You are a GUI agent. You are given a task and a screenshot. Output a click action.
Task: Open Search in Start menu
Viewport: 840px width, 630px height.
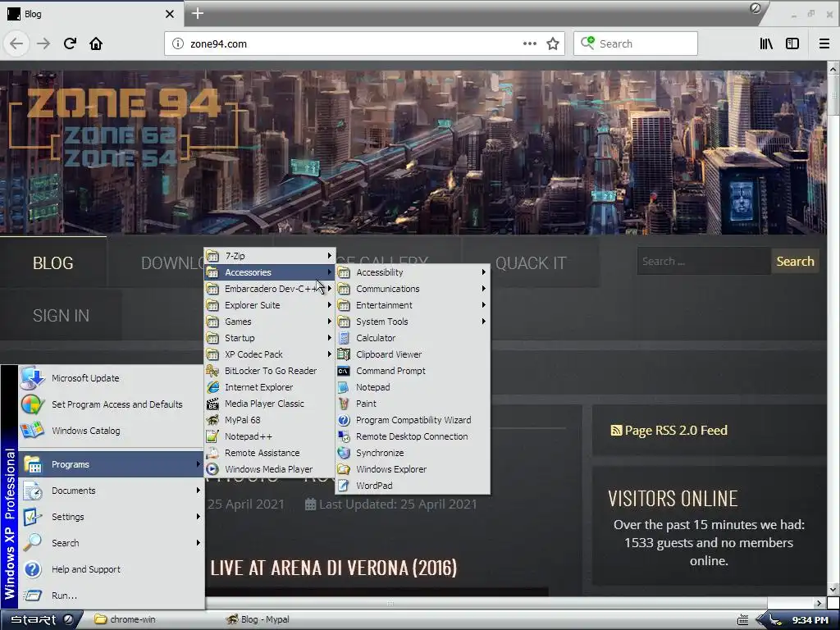click(x=112, y=543)
